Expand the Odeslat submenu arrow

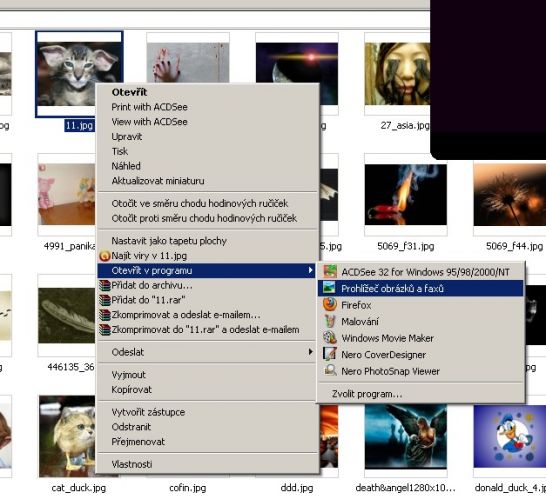pos(310,352)
